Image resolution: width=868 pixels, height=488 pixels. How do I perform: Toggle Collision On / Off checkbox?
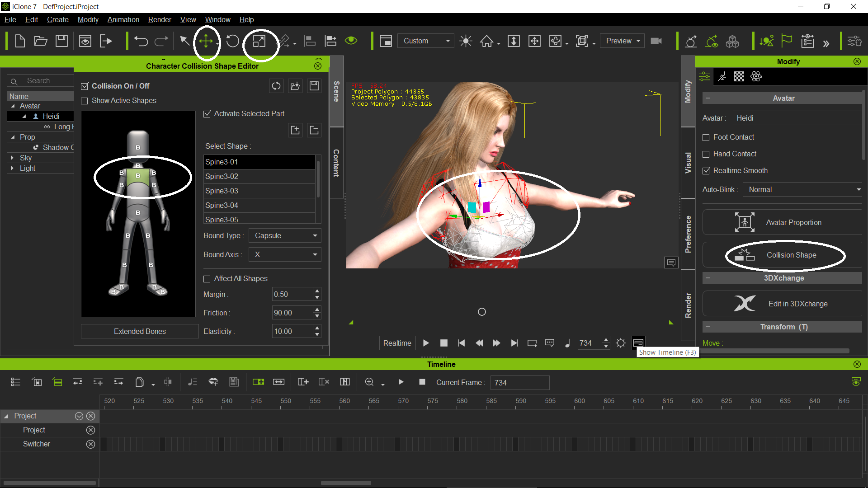[85, 86]
